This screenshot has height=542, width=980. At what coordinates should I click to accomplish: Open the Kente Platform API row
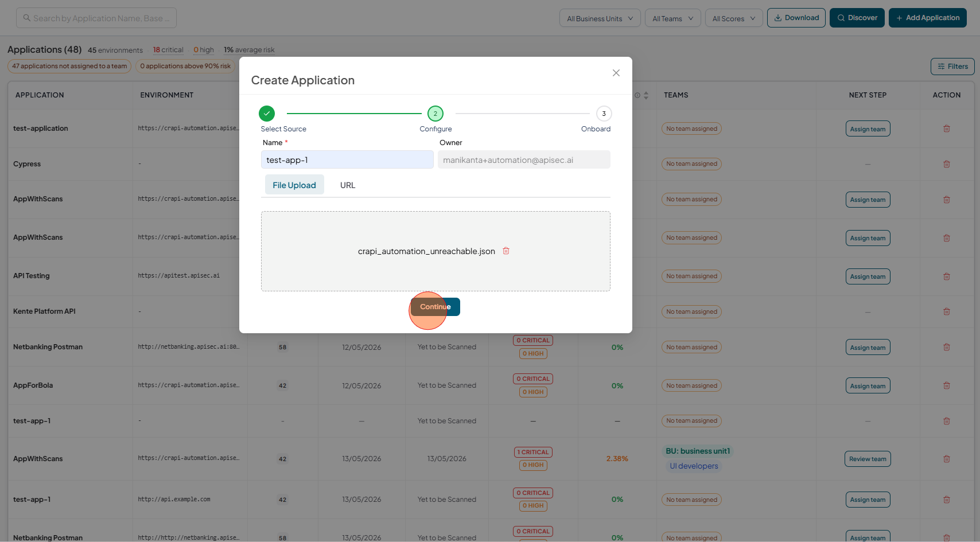[44, 311]
